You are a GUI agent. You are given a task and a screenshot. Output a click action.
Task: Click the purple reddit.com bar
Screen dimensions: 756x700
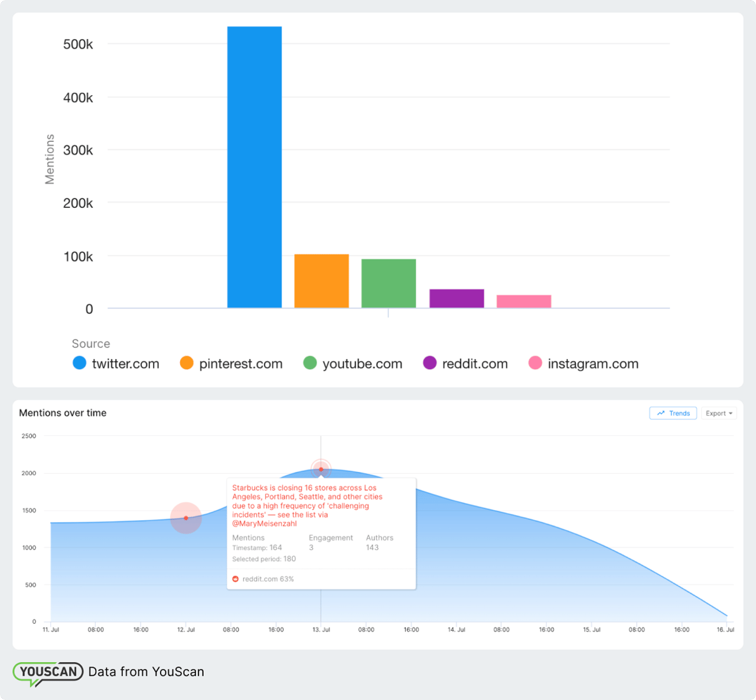coord(457,298)
